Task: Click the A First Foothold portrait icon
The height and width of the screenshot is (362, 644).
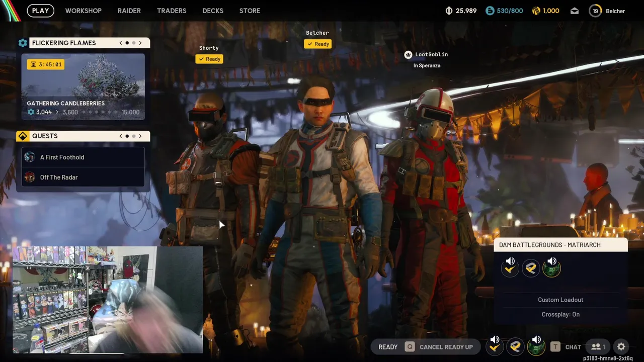Action: pyautogui.click(x=30, y=157)
